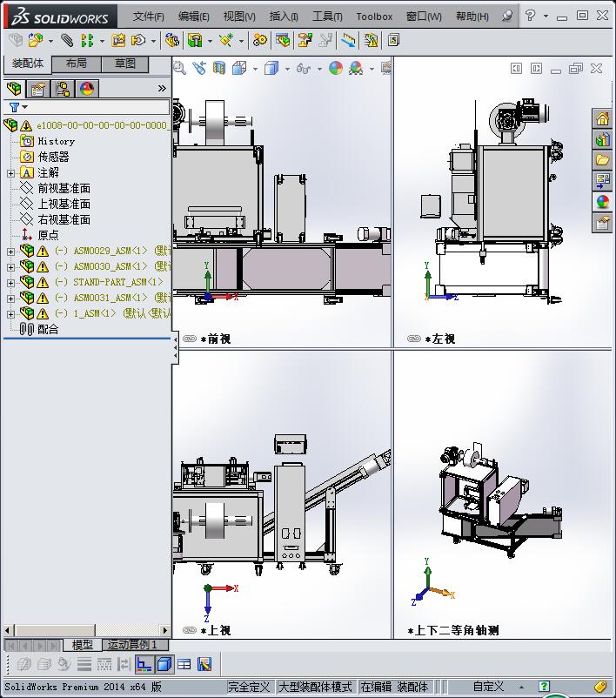Open View Orientation dropdown arrow
This screenshot has width=616, height=698.
coord(255,69)
